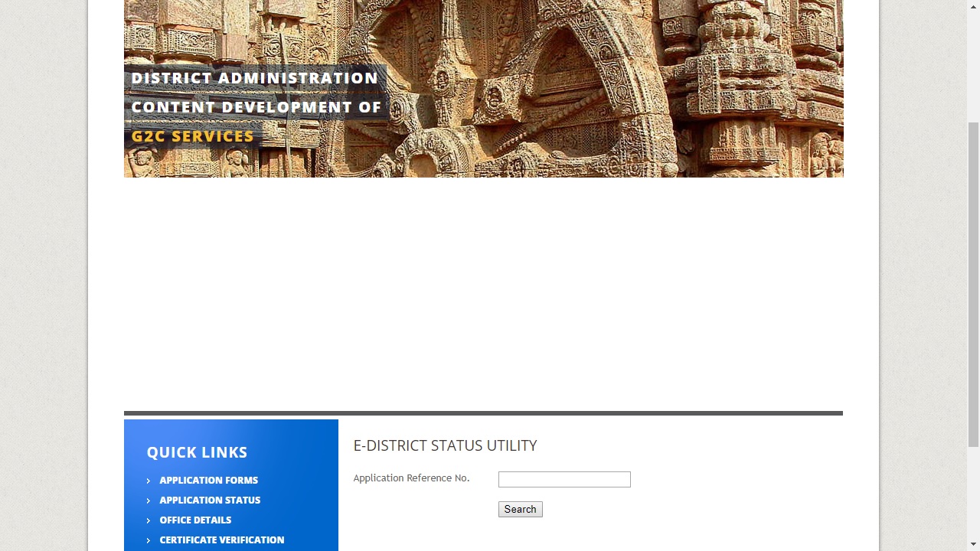Click inside the Application Reference No. field

click(564, 479)
